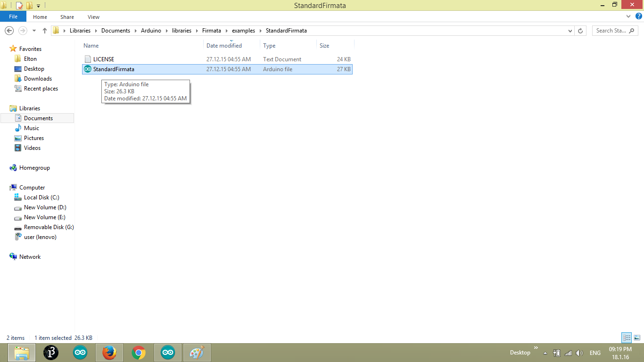The image size is (644, 362).
Task: Open New Volume (E:)
Action: pyautogui.click(x=44, y=217)
